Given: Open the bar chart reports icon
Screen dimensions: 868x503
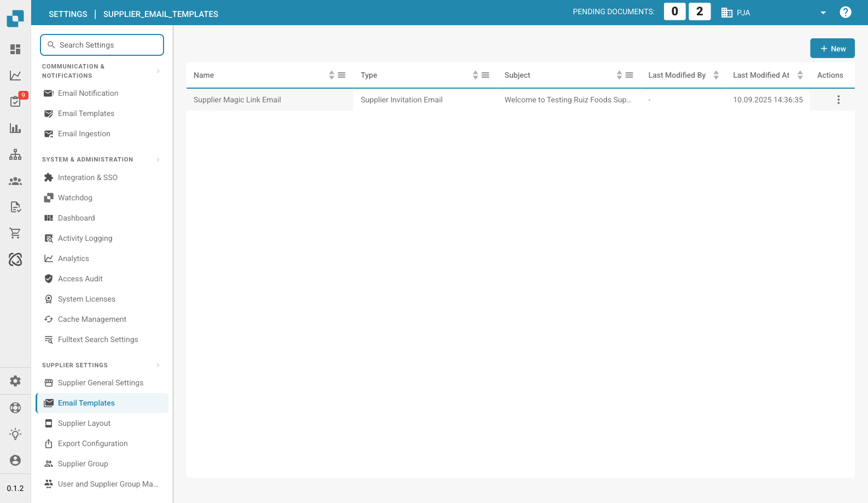Looking at the screenshot, I should 15,128.
